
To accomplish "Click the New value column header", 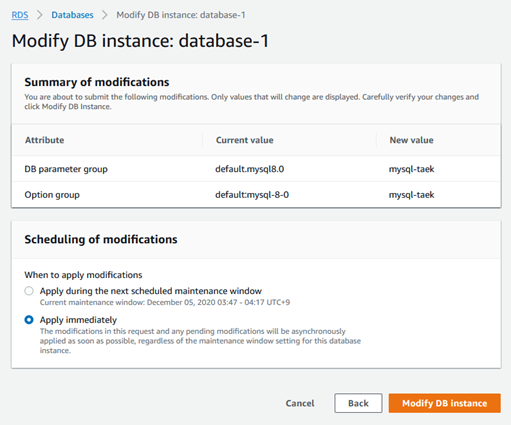I will (412, 140).
